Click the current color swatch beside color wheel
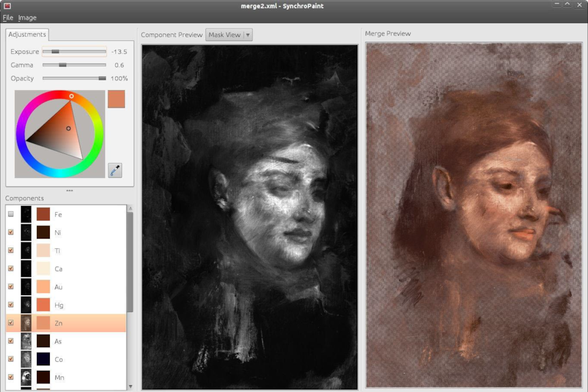 (116, 99)
